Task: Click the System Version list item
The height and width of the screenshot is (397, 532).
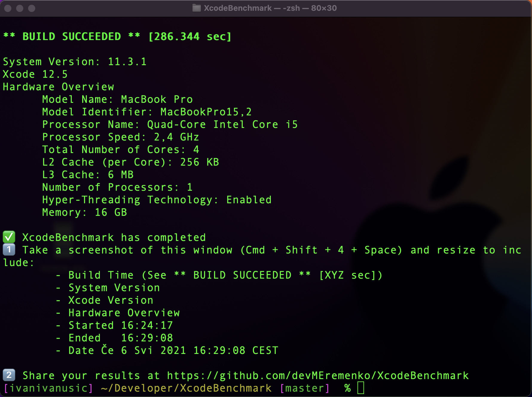Action: [x=108, y=288]
